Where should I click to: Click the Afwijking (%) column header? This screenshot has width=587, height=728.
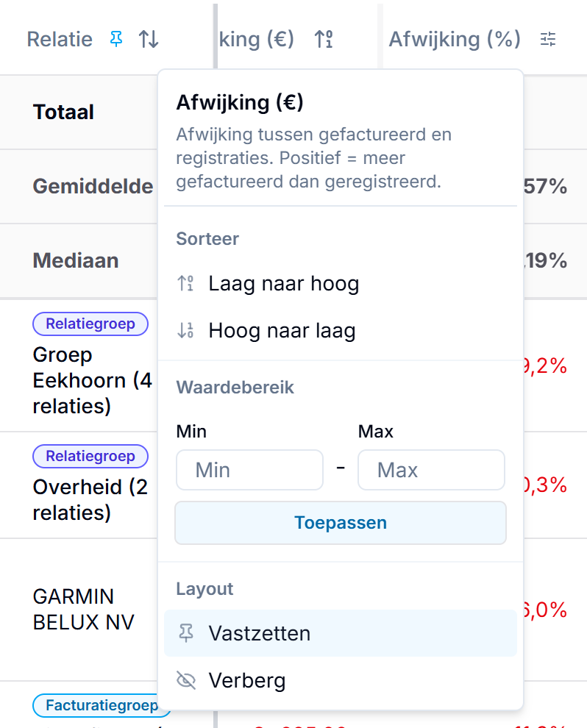point(455,39)
